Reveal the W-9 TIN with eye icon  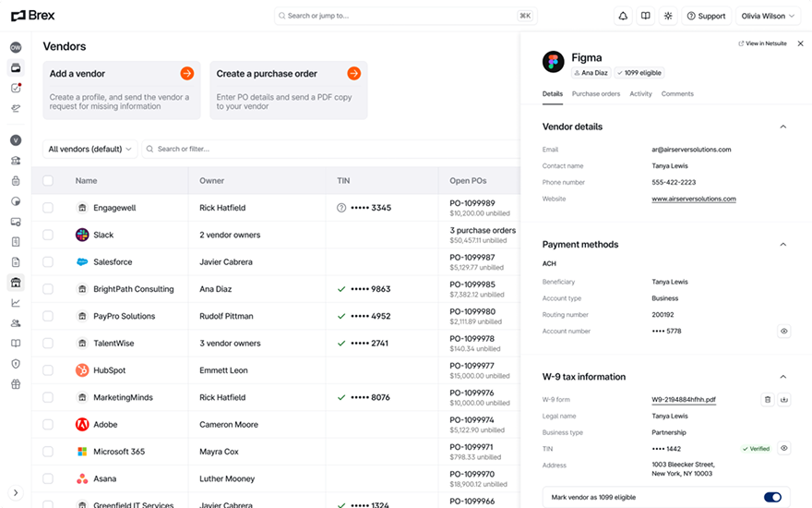(784, 448)
